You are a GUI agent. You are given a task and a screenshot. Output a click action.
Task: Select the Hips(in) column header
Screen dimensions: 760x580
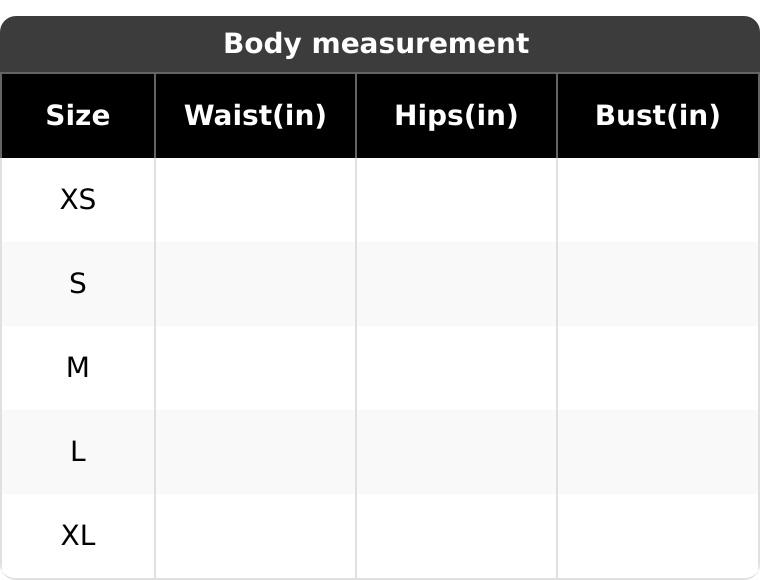coord(456,116)
